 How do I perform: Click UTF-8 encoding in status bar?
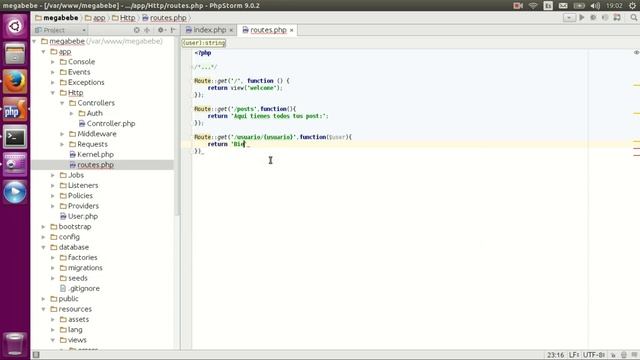594,355
